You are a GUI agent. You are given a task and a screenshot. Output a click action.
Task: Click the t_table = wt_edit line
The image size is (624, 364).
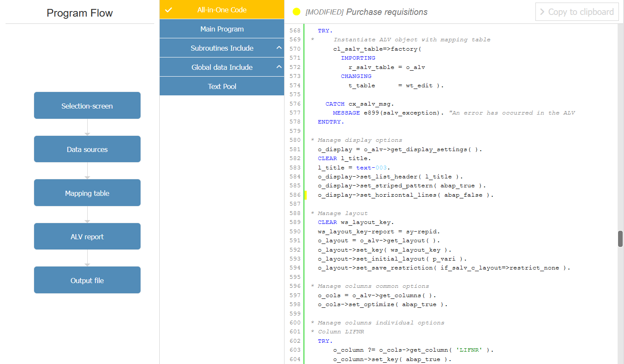(x=396, y=86)
